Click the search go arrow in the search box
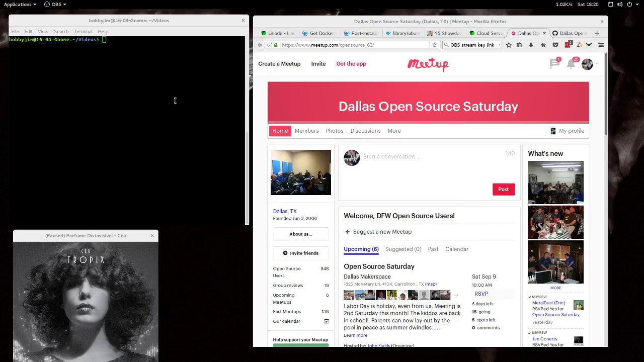This screenshot has width=644, height=362. pos(499,45)
